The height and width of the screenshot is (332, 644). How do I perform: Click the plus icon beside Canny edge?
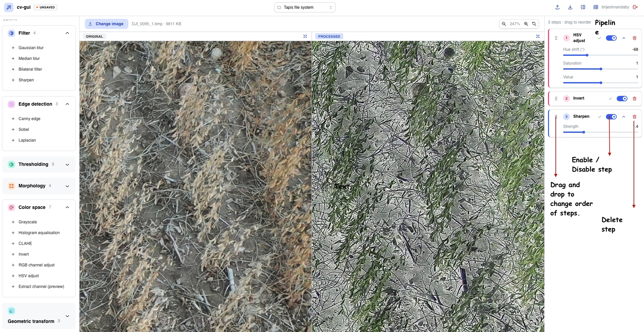(13, 119)
